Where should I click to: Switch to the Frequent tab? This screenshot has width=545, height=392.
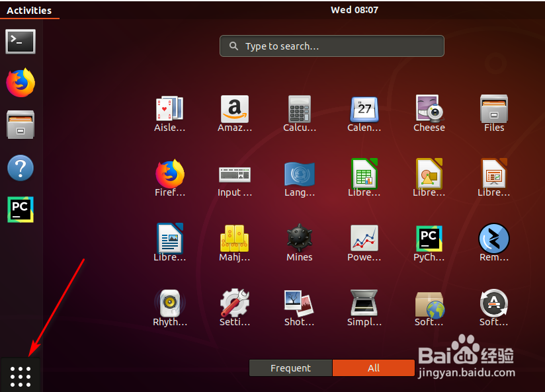coord(290,368)
